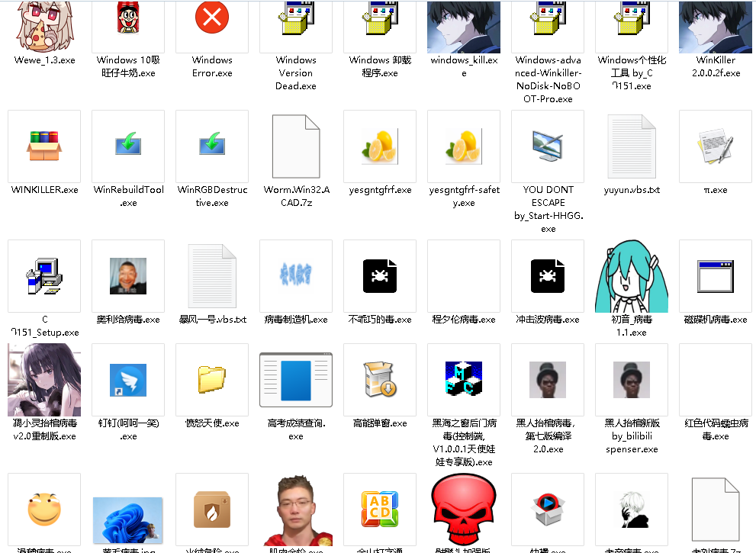The width and height of the screenshot is (756, 553).
Task: Open the yuyun.vbs.txt text file
Action: (x=631, y=146)
